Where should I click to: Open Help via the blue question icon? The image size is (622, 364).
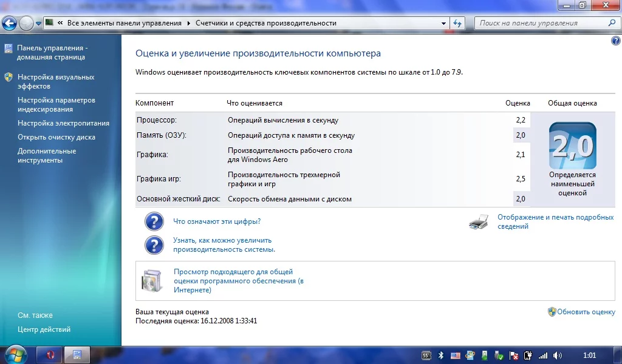pos(616,41)
